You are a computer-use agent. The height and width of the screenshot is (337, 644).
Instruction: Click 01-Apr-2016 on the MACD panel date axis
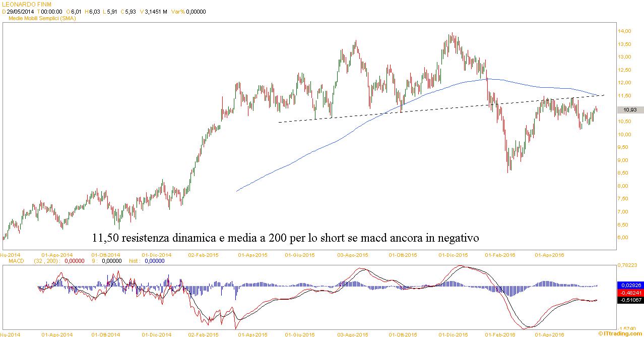click(x=549, y=334)
